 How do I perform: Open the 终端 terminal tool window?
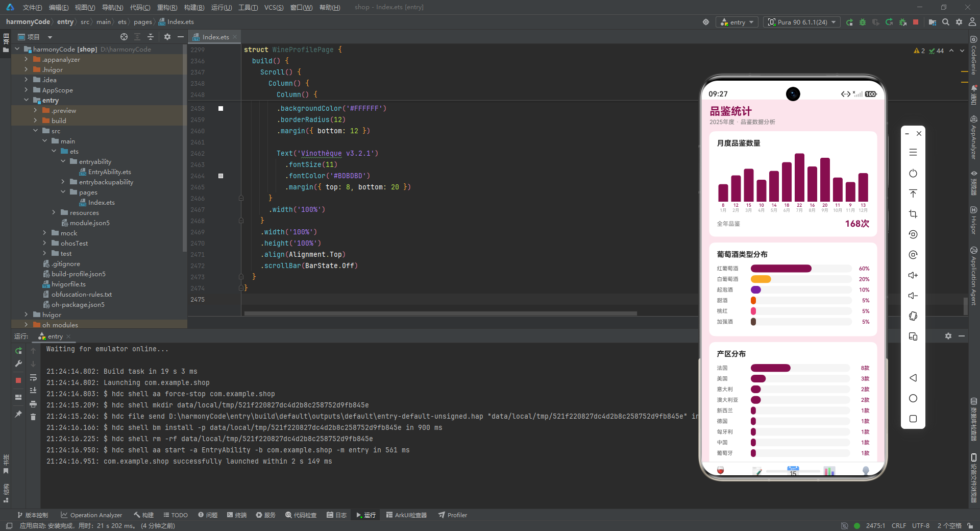pyautogui.click(x=237, y=515)
